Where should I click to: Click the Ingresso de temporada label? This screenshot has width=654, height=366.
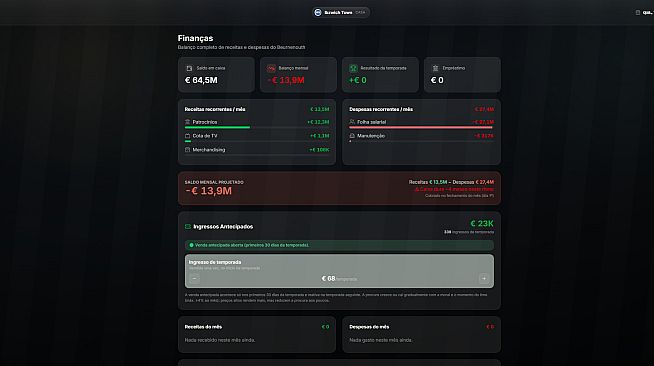[215, 262]
